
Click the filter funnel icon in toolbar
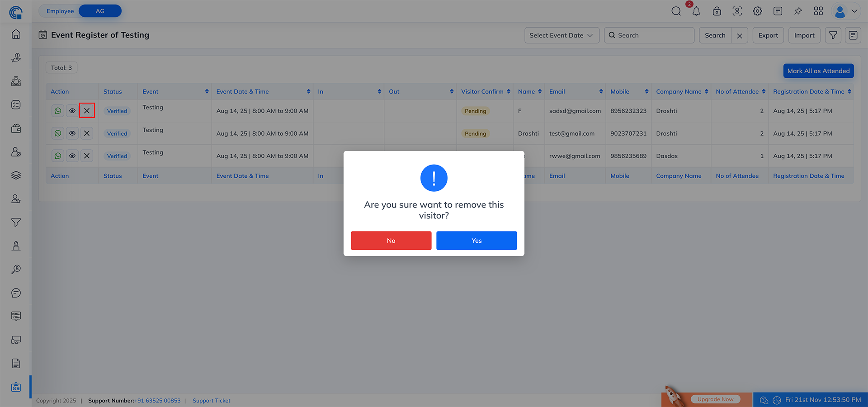coord(833,35)
